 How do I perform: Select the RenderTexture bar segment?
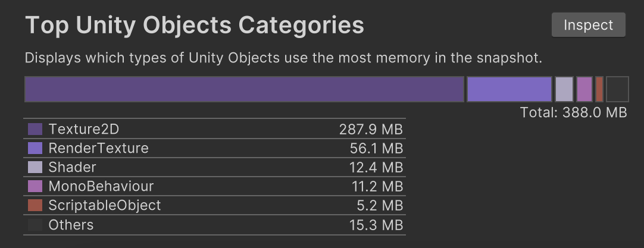(509, 89)
